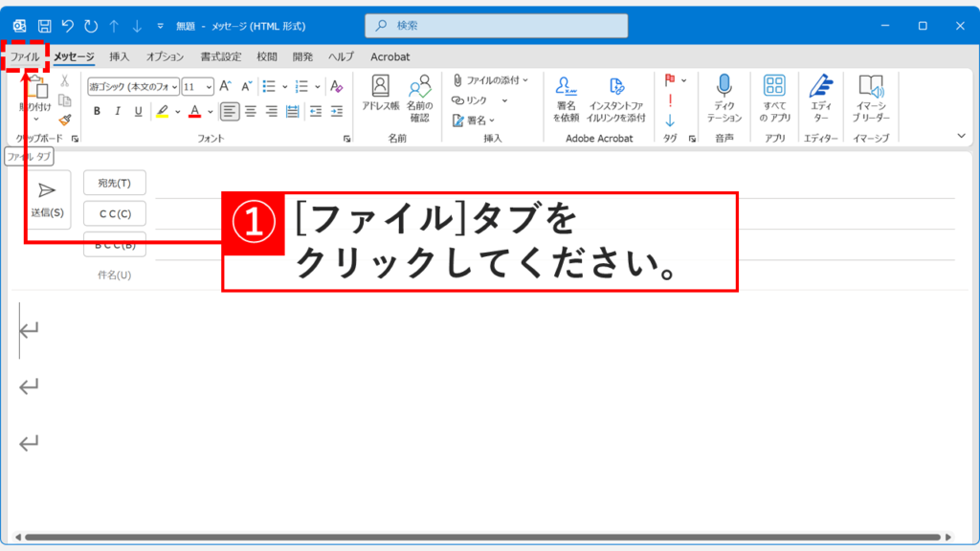Check names with the Check Names icon
The height and width of the screenshot is (551, 980).
click(421, 96)
